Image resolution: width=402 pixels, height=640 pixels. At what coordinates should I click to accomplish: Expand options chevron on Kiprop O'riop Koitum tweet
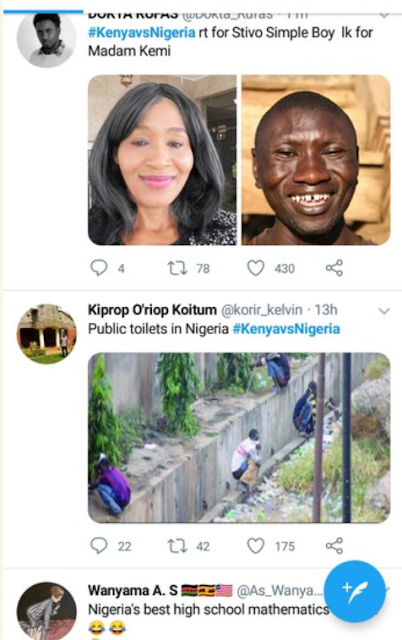pyautogui.click(x=384, y=311)
